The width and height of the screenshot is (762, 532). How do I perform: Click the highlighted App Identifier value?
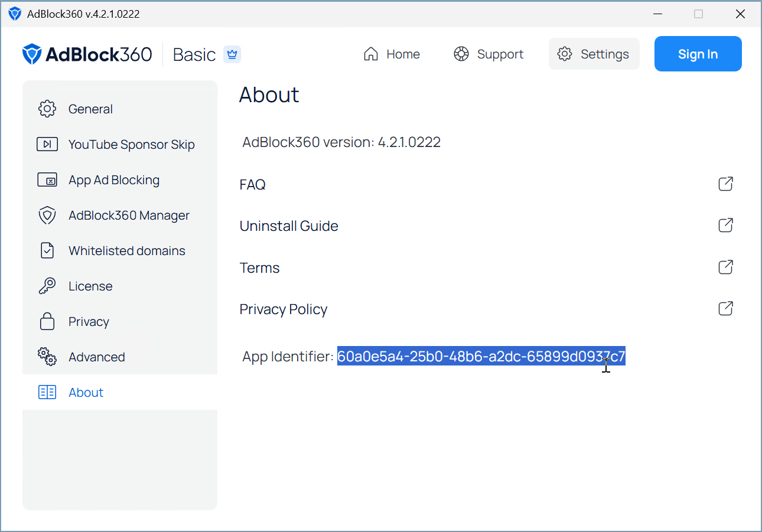pyautogui.click(x=481, y=356)
